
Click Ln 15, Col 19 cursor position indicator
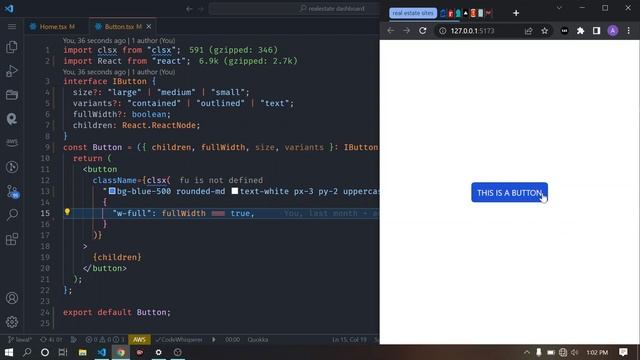(x=349, y=340)
